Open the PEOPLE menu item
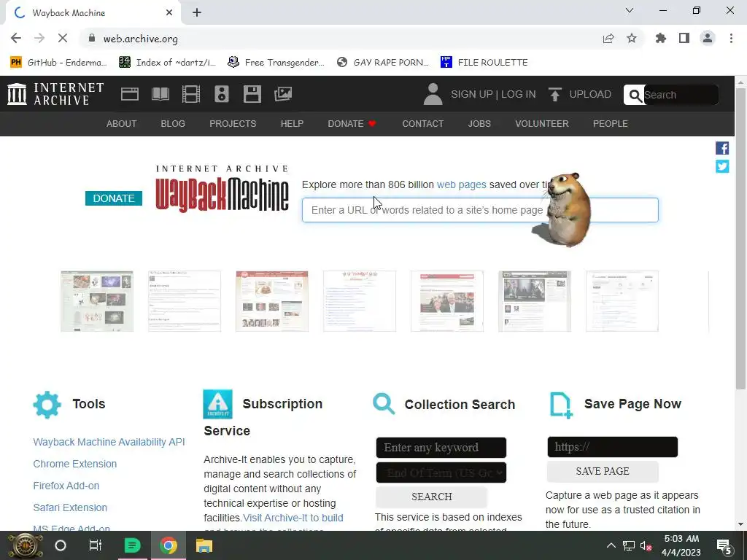Screen dimensions: 747x560 (611, 124)
